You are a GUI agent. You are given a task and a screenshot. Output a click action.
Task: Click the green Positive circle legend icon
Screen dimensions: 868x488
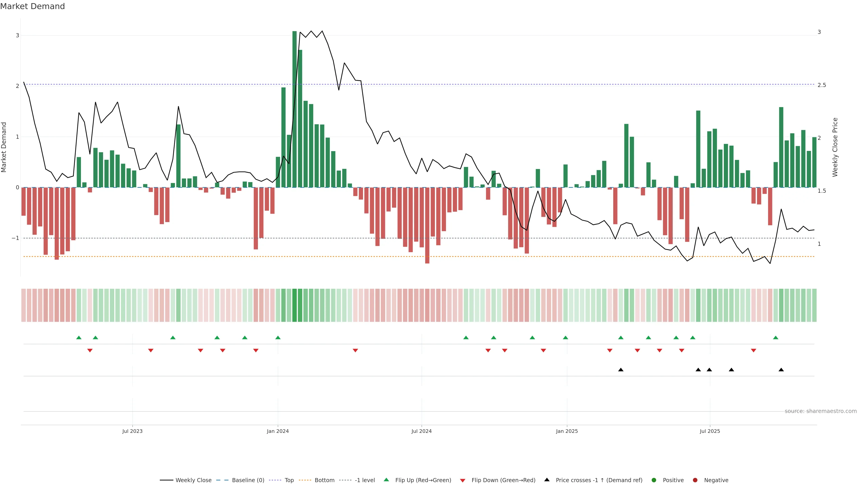coord(654,480)
